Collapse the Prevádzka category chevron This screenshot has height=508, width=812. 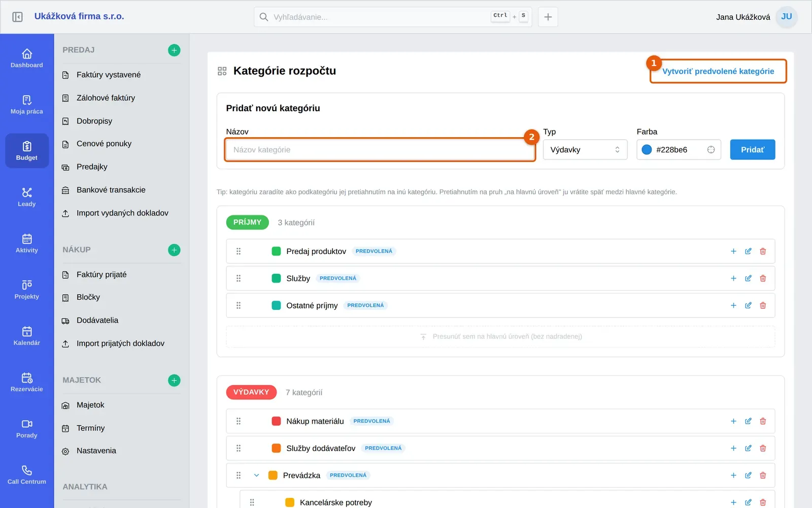pos(256,475)
